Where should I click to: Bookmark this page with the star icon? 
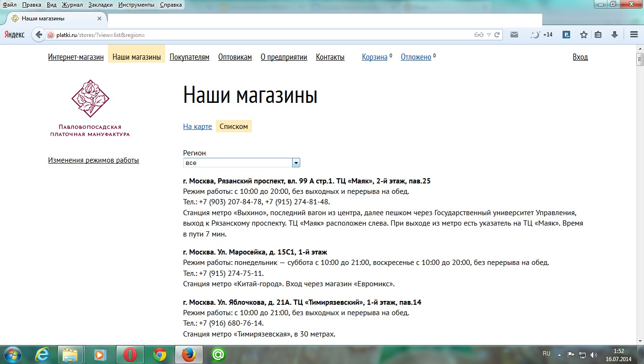(x=583, y=35)
